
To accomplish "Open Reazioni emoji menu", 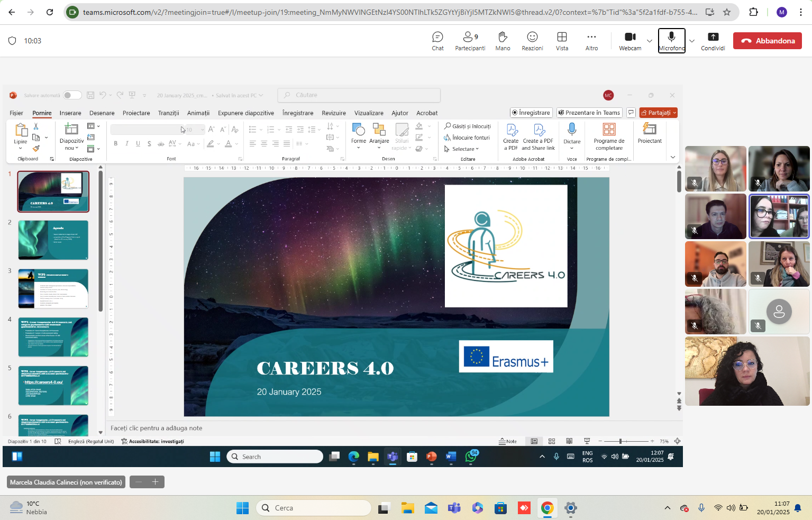I will [x=532, y=41].
